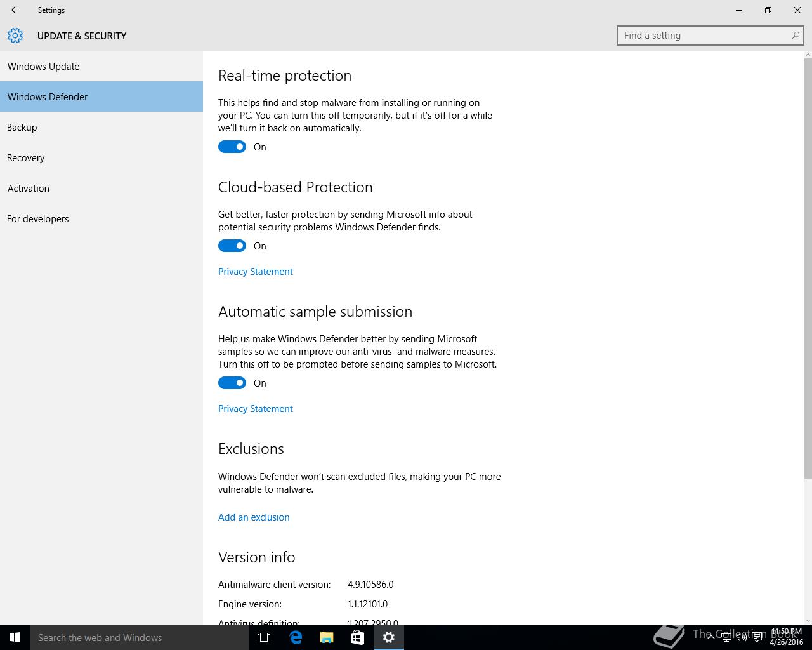Click the Version info heading
812x650 pixels.
[x=257, y=557]
